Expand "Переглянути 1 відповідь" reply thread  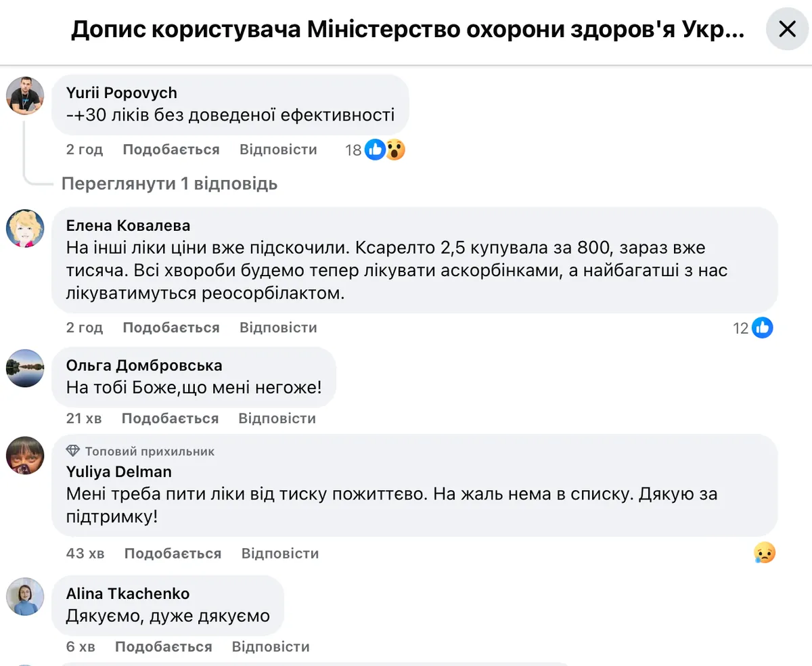(169, 183)
